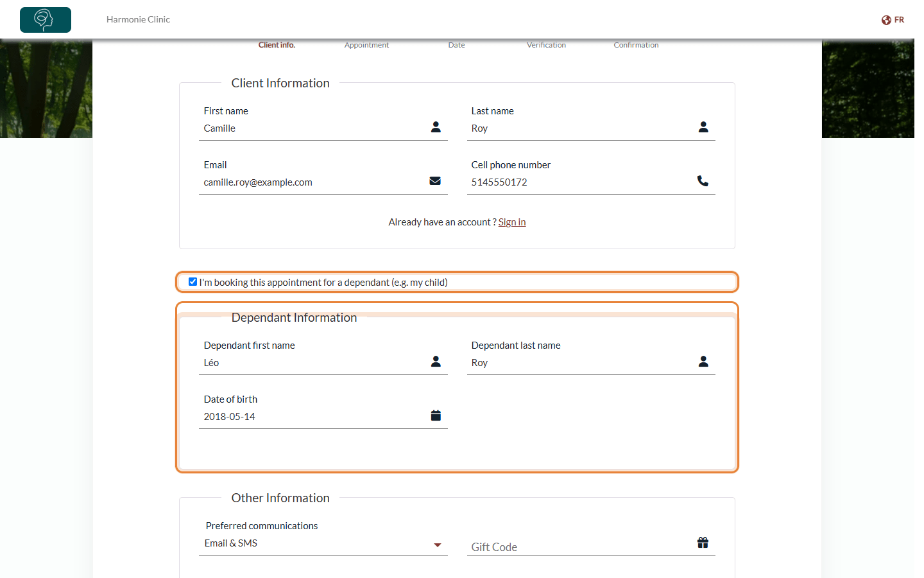This screenshot has height=578, width=924.
Task: Click the Sign in link
Action: 512,222
